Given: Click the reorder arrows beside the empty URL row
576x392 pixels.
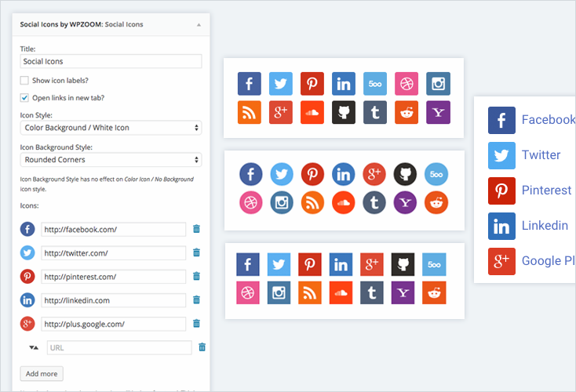Looking at the screenshot, I should pyautogui.click(x=34, y=347).
